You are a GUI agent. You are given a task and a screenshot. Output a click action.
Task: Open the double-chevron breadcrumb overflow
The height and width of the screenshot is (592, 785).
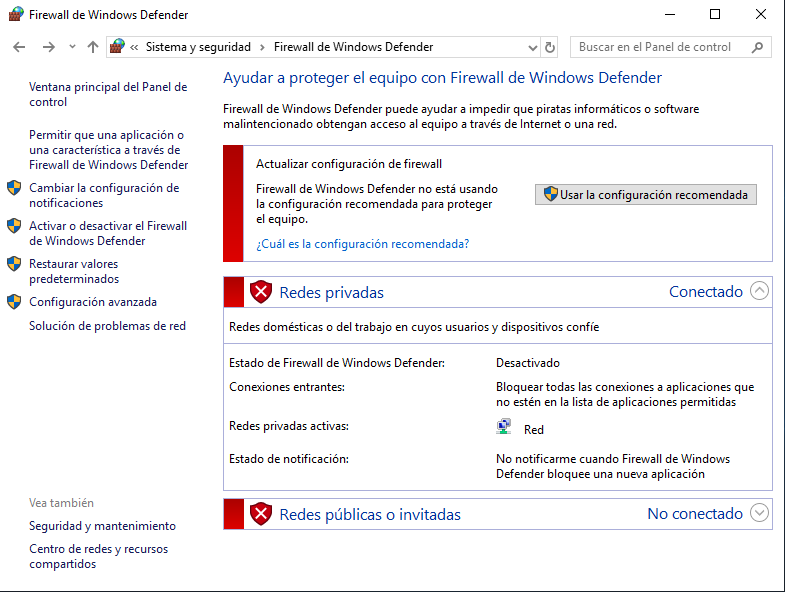(x=134, y=48)
